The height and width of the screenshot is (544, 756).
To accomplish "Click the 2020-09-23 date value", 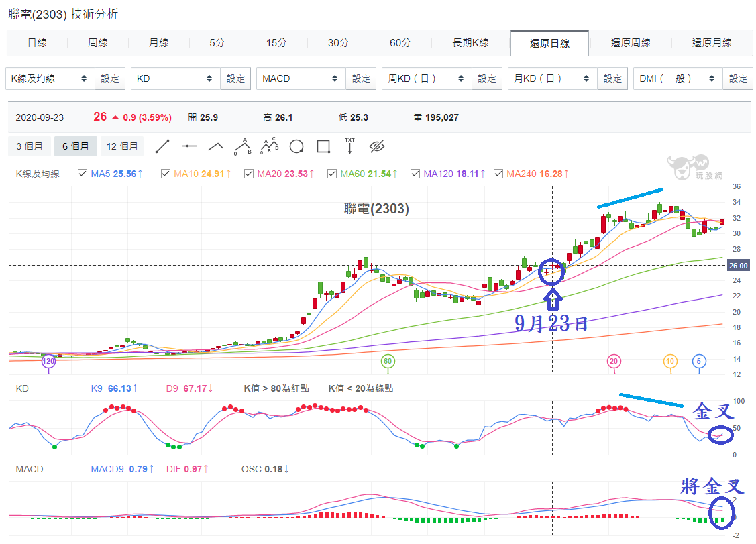I will coord(40,117).
